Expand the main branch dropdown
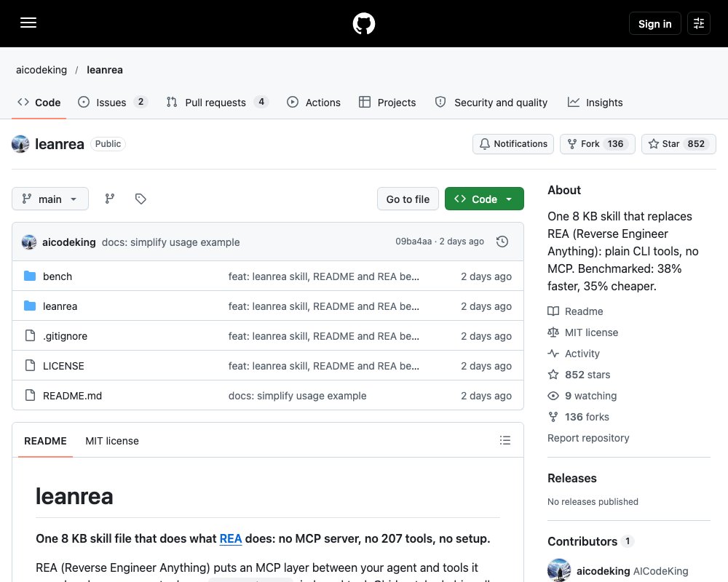Image resolution: width=728 pixels, height=582 pixels. [50, 199]
